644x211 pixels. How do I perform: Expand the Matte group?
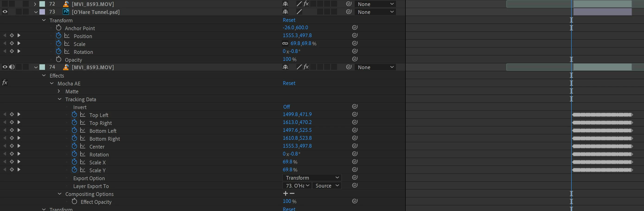coord(59,91)
